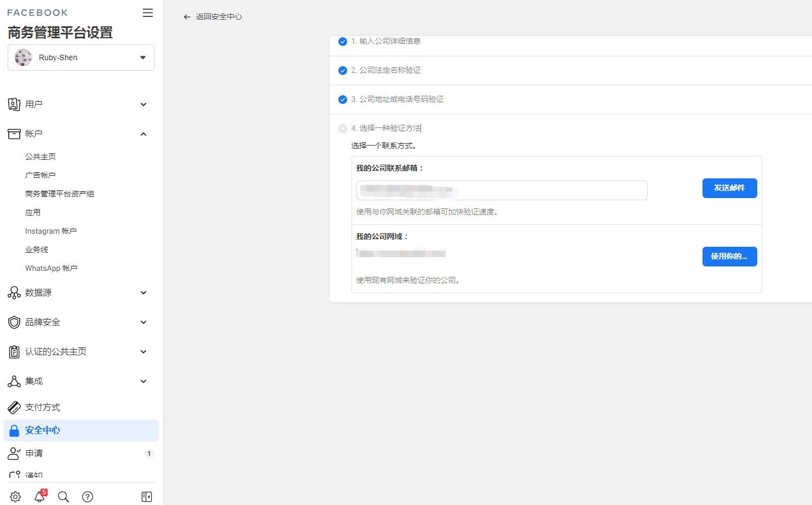Collapse the sidebar with the panel icon
Image resolution: width=812 pixels, height=505 pixels.
point(146,497)
